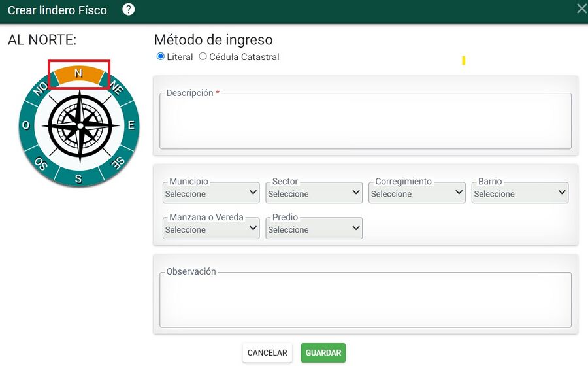Image resolution: width=588 pixels, height=366 pixels.
Task: Select the SO compass segment
Action: pyautogui.click(x=40, y=163)
